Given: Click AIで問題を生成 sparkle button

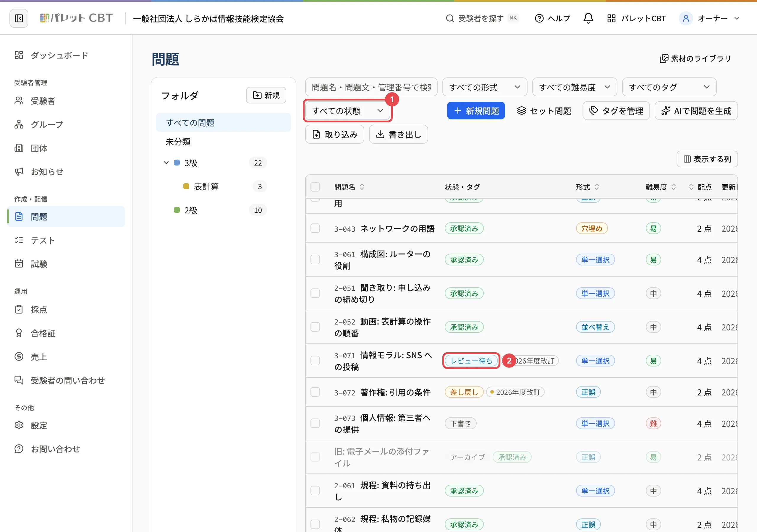Looking at the screenshot, I should pyautogui.click(x=696, y=111).
